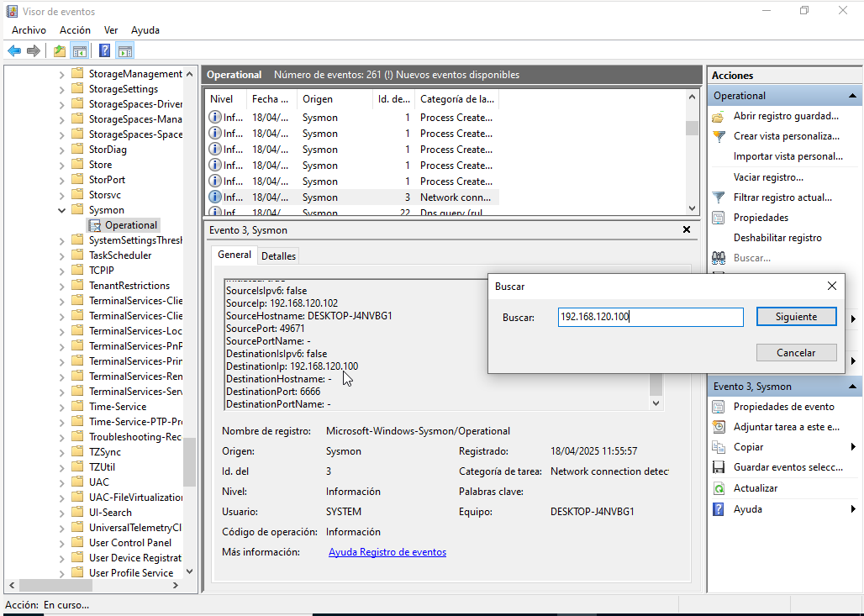Click the SourceHostname: DESKTOP-J4NVBG1 line
The height and width of the screenshot is (616, 864).
pos(309,316)
